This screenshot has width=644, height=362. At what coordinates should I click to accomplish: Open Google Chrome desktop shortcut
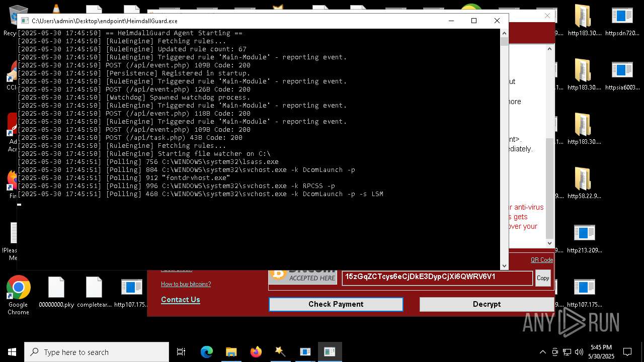(18, 295)
